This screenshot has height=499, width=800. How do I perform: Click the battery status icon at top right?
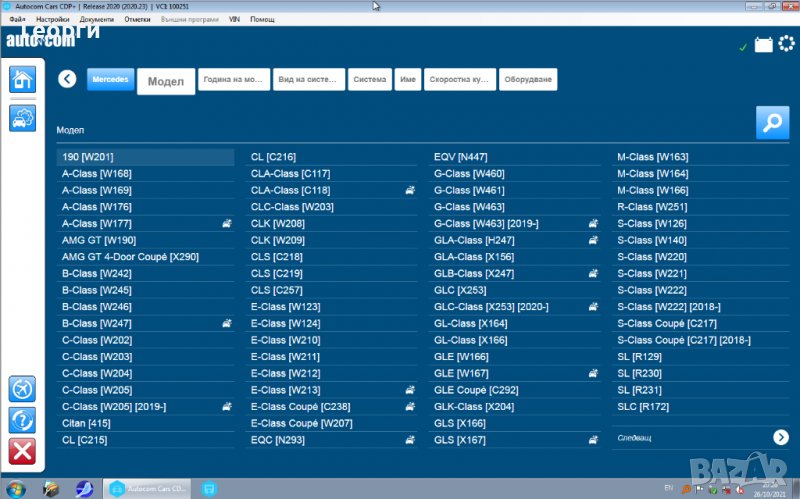pos(764,45)
